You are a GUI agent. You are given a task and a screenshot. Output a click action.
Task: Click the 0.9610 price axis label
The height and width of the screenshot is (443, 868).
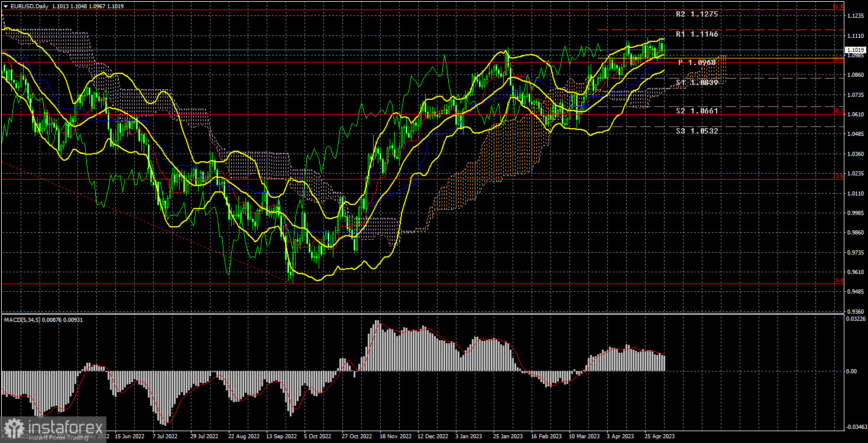(854, 272)
